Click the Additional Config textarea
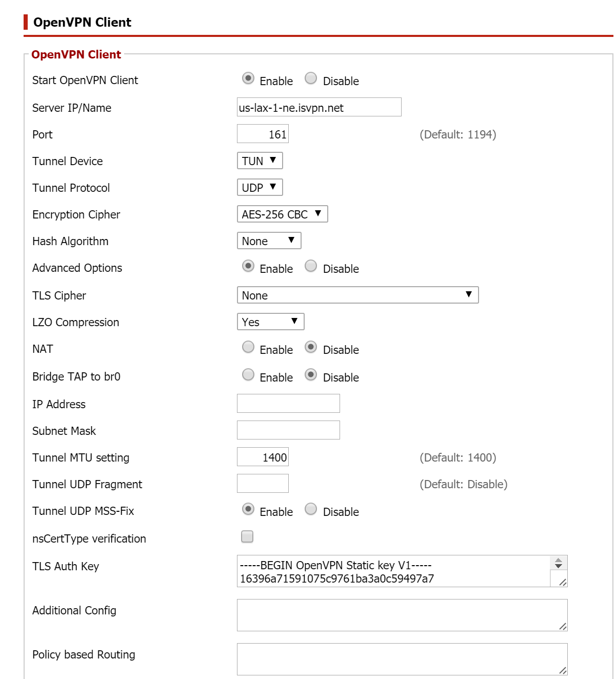 click(x=402, y=615)
